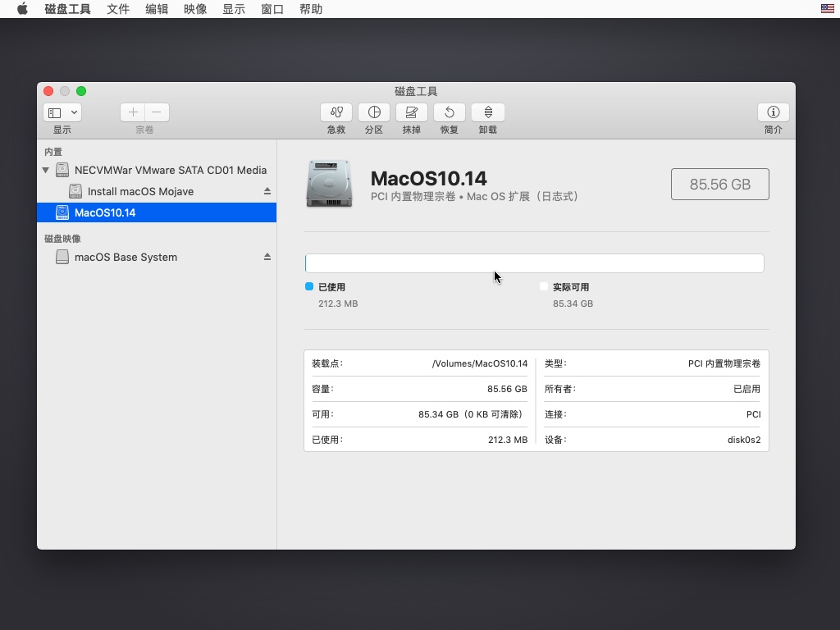Click the add volume plus button
The image size is (840, 630).
[133, 112]
